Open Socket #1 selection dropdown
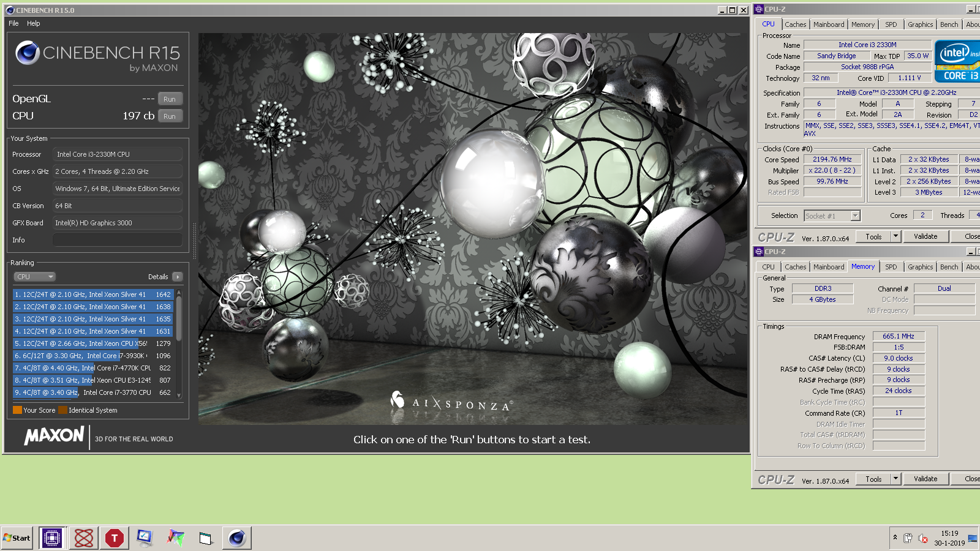 pyautogui.click(x=832, y=216)
